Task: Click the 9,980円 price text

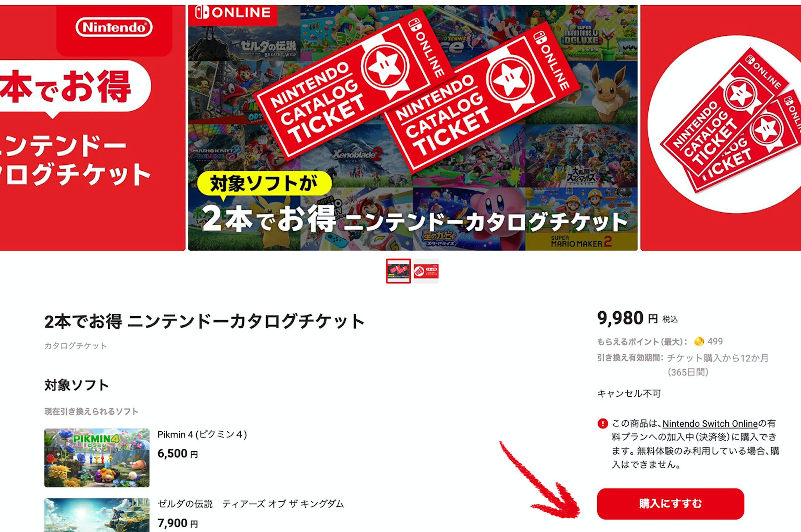Action: [627, 318]
